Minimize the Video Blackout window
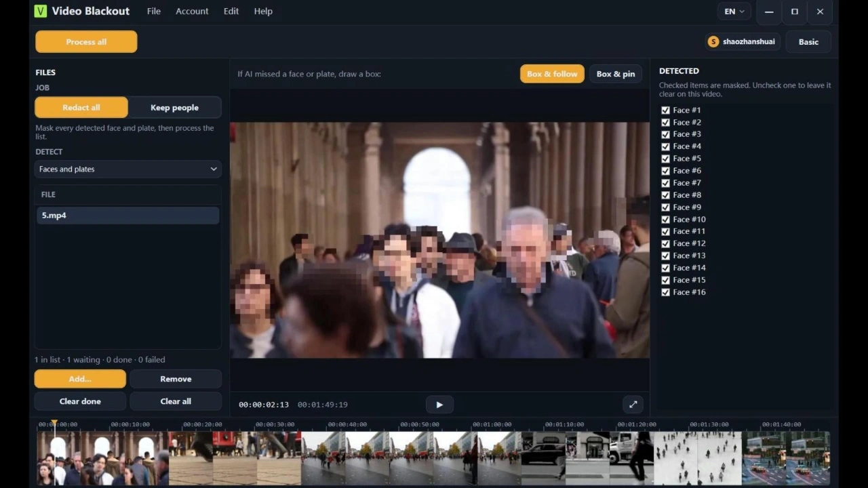This screenshot has height=488, width=868. 769,12
